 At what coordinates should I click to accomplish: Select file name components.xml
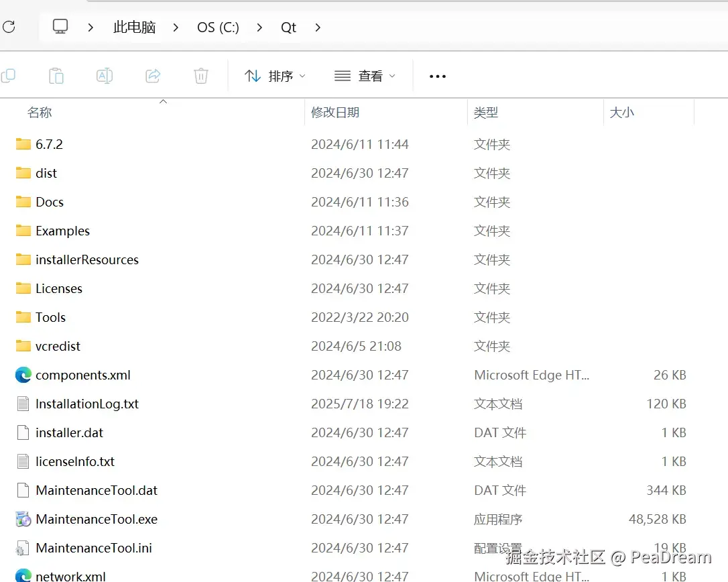point(83,375)
